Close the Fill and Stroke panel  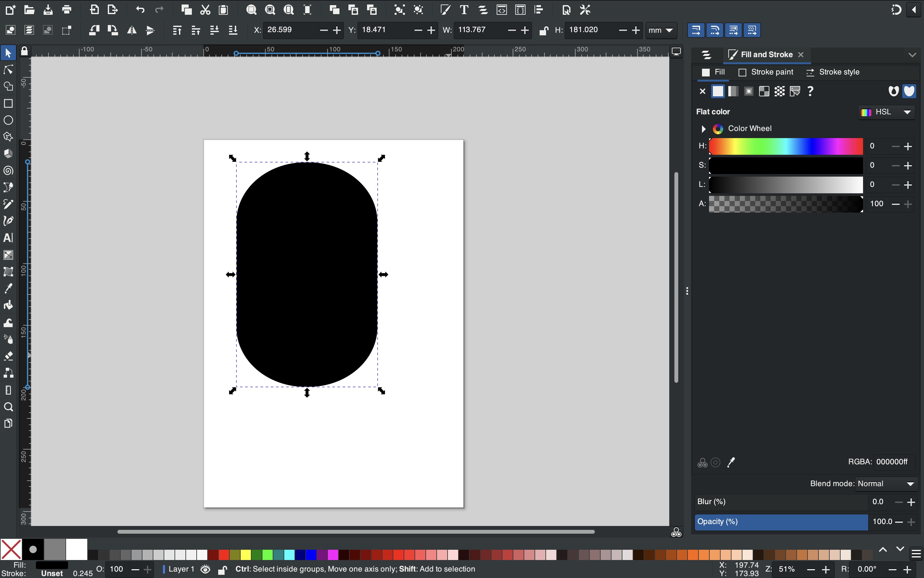801,55
